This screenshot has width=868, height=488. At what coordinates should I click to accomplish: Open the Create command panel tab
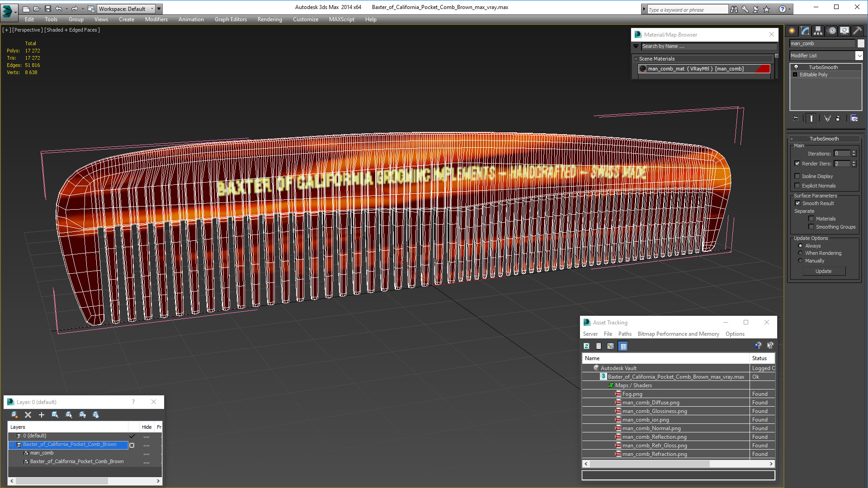click(792, 31)
